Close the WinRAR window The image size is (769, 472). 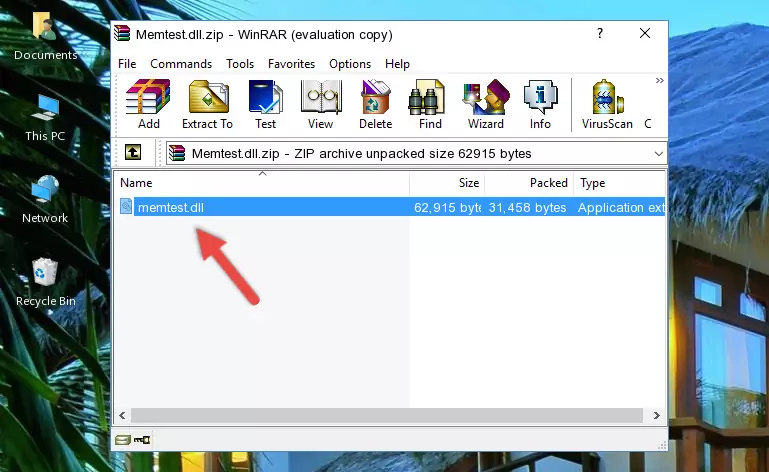645,33
